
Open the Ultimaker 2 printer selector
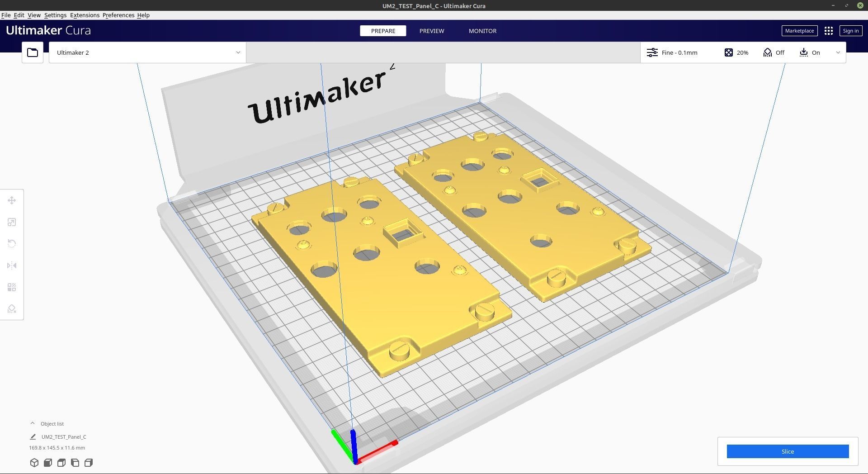pos(147,52)
